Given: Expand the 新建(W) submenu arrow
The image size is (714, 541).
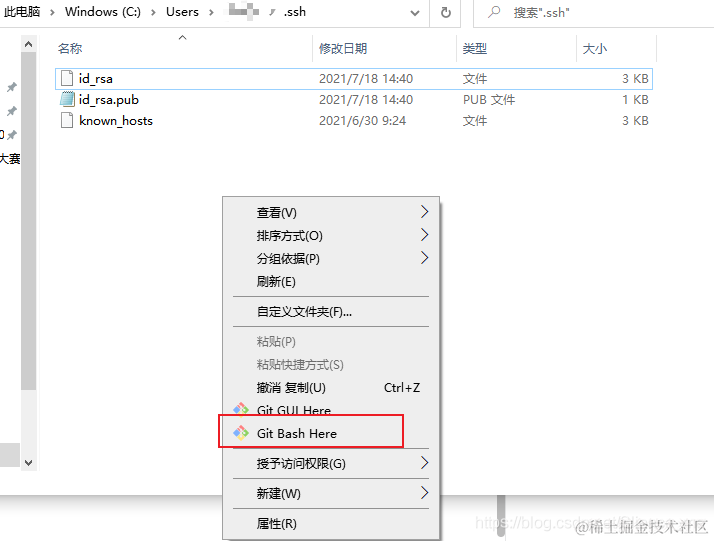Looking at the screenshot, I should (x=424, y=493).
